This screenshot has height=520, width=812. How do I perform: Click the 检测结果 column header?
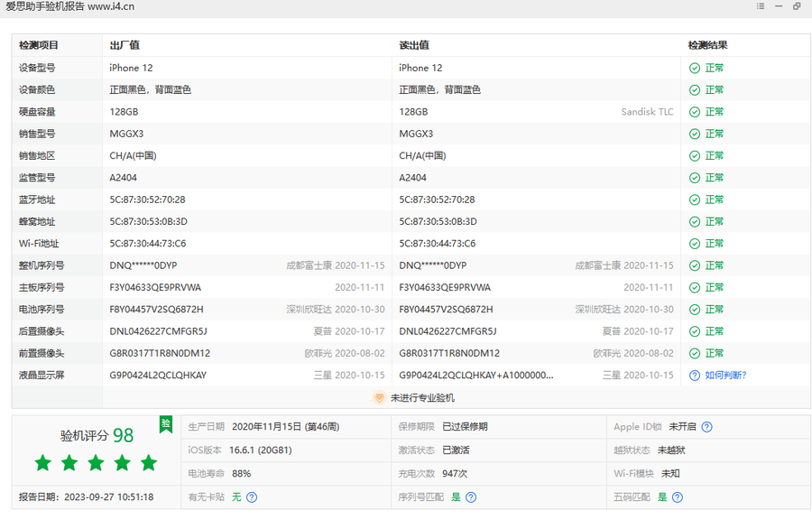click(x=707, y=45)
